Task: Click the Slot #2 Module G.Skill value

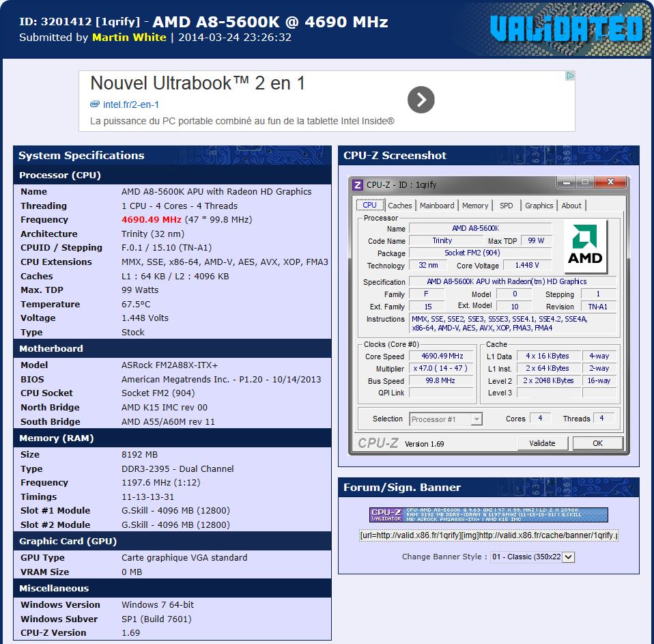Action: (175, 524)
